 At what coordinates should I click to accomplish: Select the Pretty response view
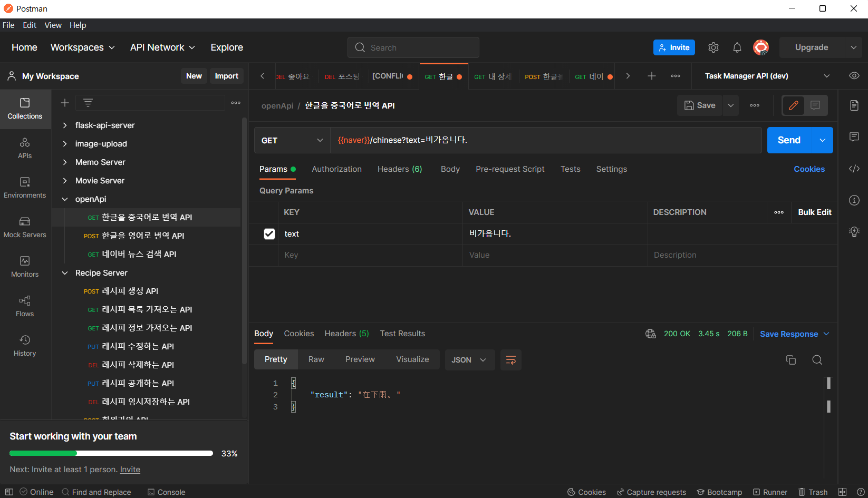click(x=276, y=359)
